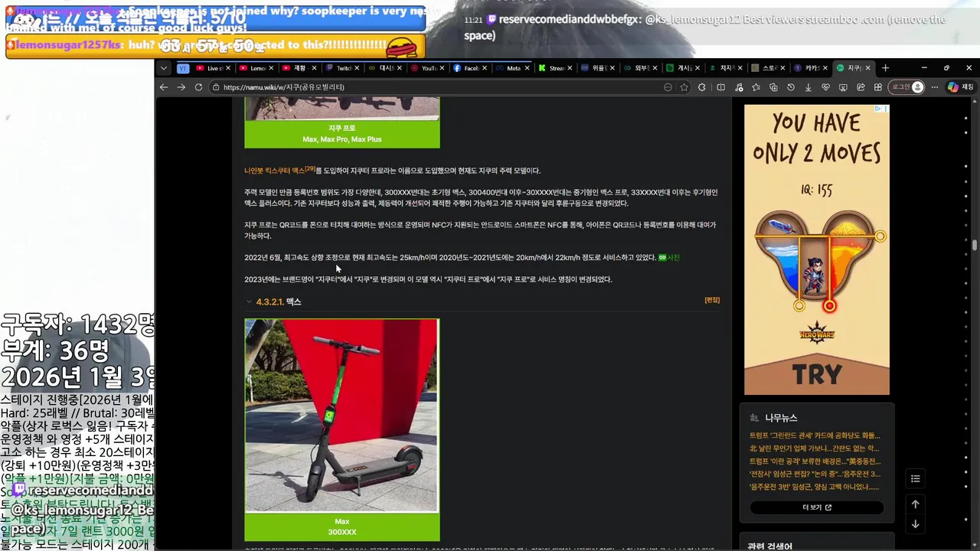
Task: Click the Hero Wars TRY advertisement
Action: pos(817,249)
